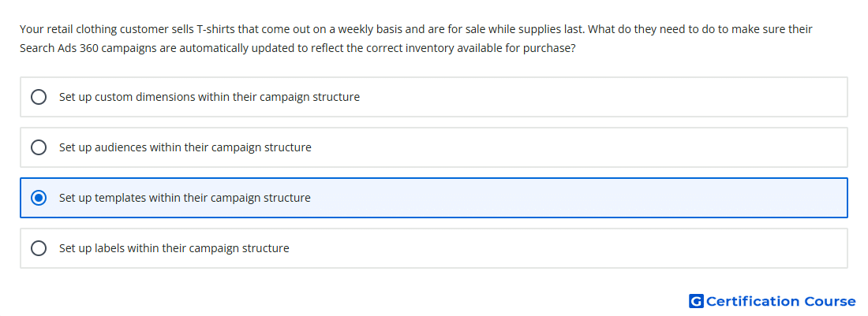
Task: Select the audiences radio button
Action: pyautogui.click(x=38, y=147)
